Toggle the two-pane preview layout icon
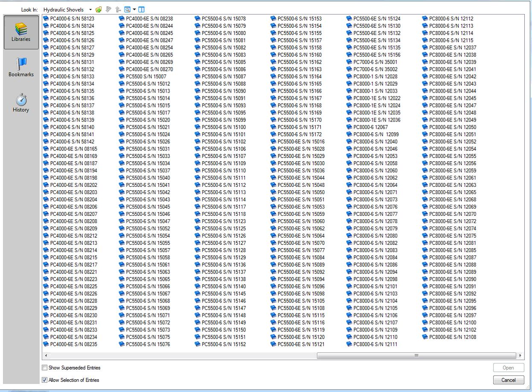Screen dimensions: 532x392 click(x=142, y=9)
